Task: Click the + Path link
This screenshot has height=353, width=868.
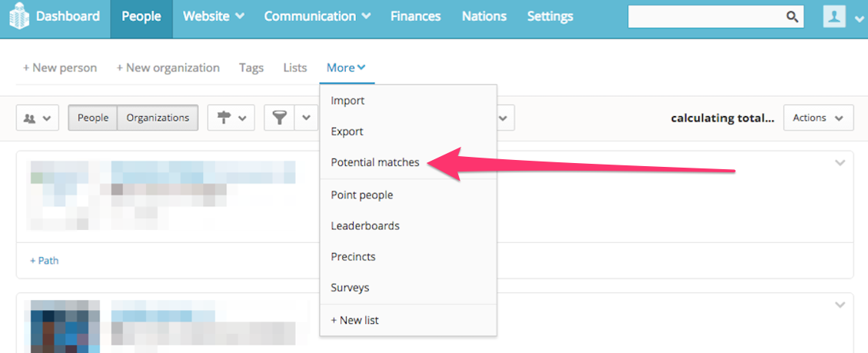Action: coord(45,261)
